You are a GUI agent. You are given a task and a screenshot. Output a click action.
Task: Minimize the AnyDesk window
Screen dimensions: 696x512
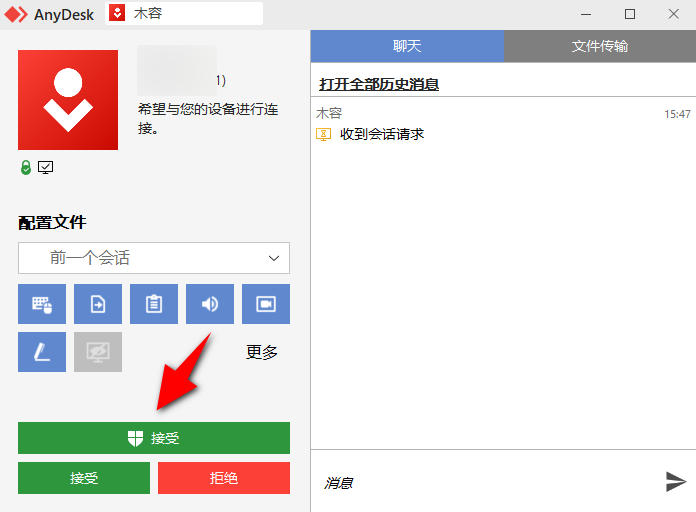(586, 14)
